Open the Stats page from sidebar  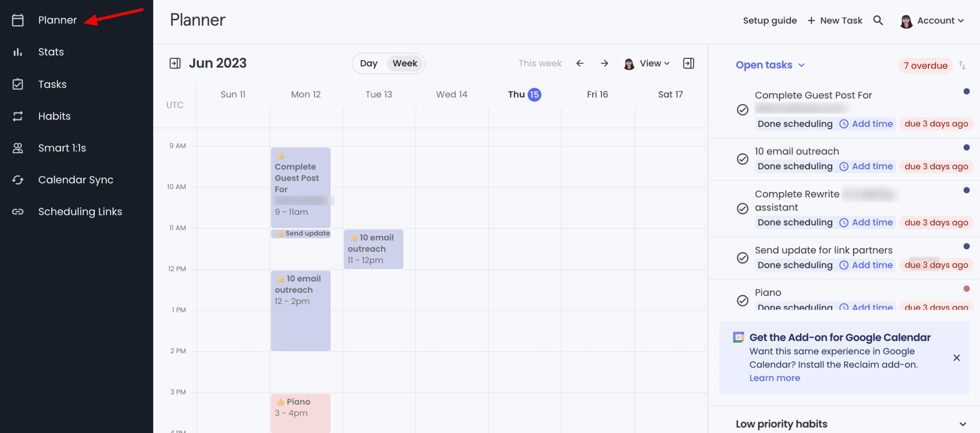(x=51, y=52)
